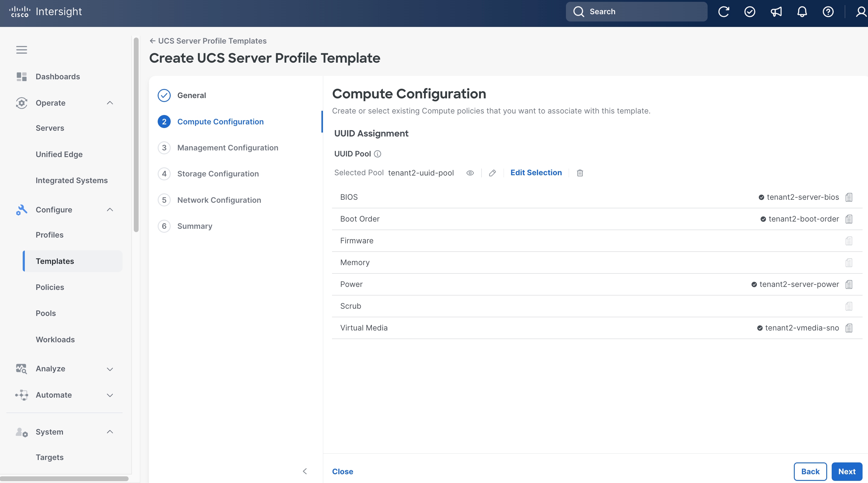Image resolution: width=868 pixels, height=483 pixels.
Task: Open the notifications bell
Action: click(802, 12)
